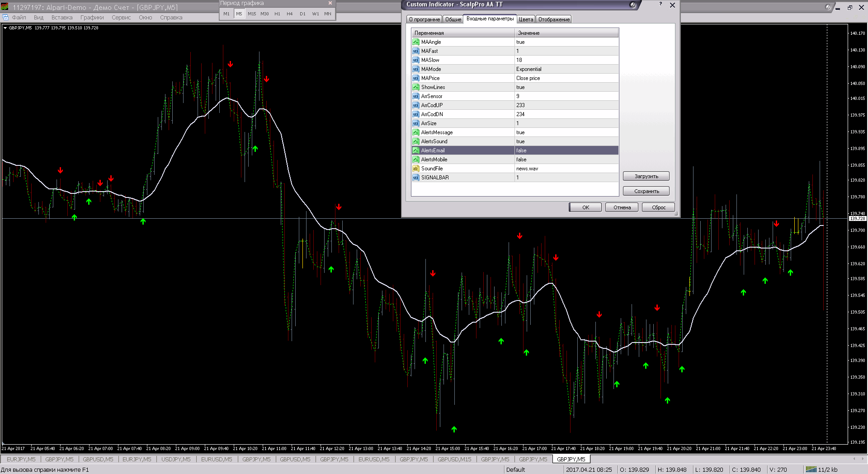Screen dimensions: 868x474
Task: Click the MAFast integer parameter icon
Action: [415, 51]
